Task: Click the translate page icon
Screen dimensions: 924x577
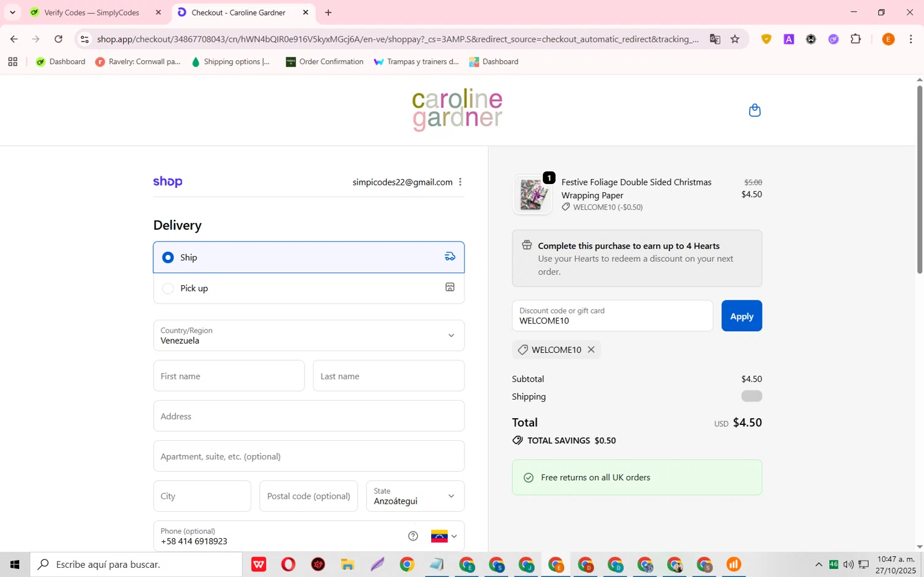Action: [715, 39]
